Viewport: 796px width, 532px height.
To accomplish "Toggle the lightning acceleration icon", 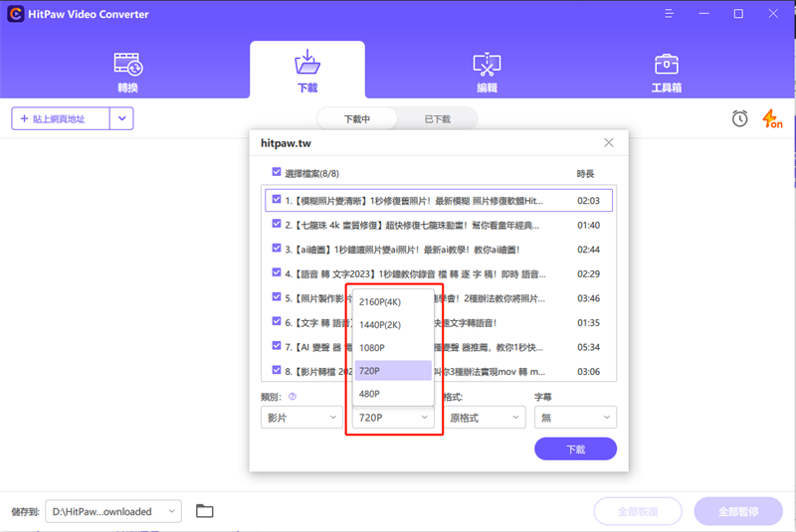I will click(x=772, y=119).
